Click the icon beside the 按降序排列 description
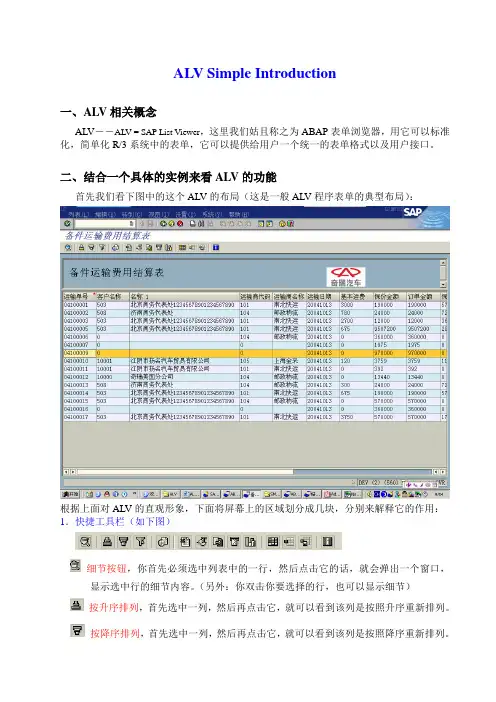496x702 pixels. click(x=77, y=631)
